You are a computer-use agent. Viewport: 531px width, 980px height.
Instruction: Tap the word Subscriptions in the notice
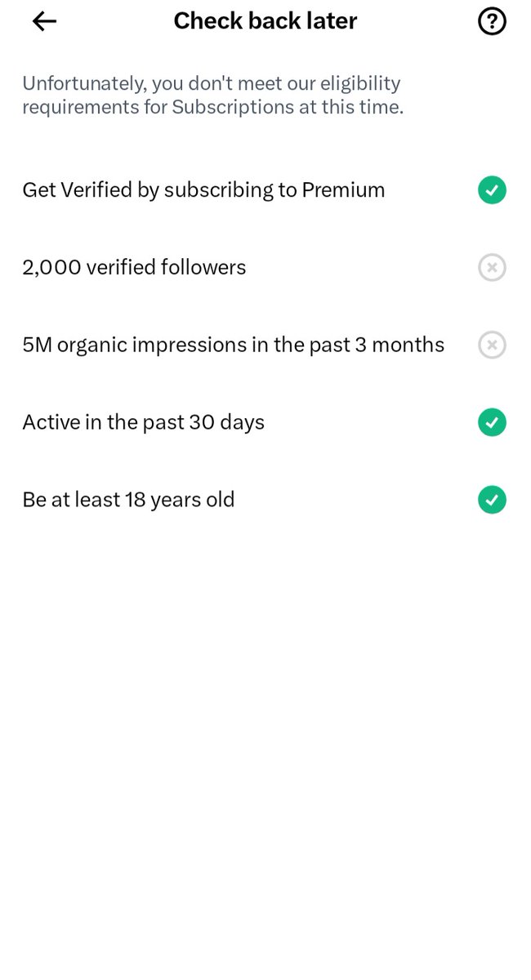(233, 107)
